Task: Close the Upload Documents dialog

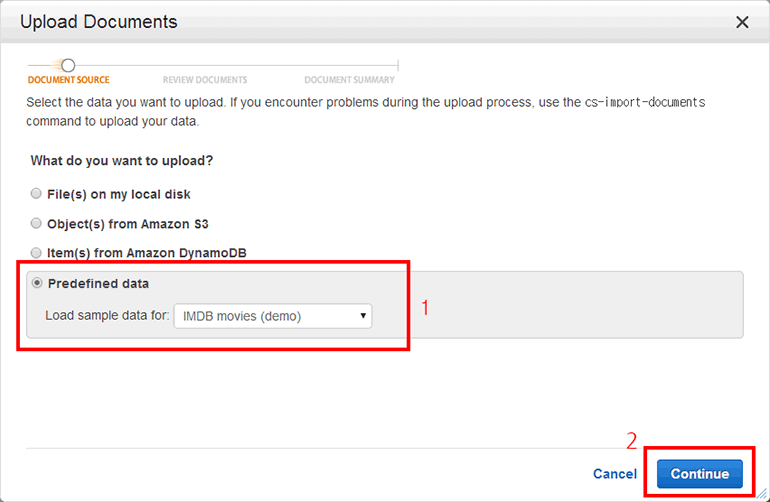Action: click(741, 22)
